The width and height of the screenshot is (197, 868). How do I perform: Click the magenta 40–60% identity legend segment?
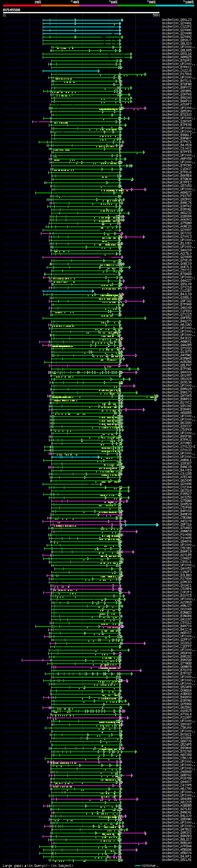(x=99, y=6)
